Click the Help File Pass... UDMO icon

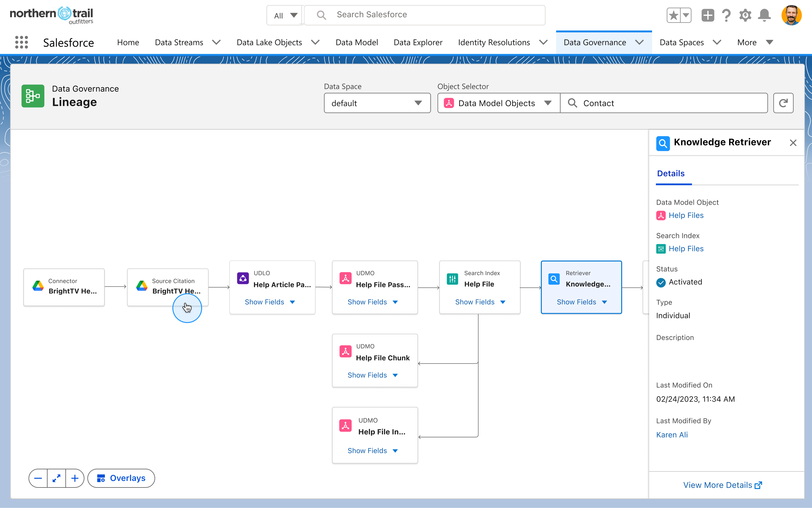pyautogui.click(x=345, y=278)
